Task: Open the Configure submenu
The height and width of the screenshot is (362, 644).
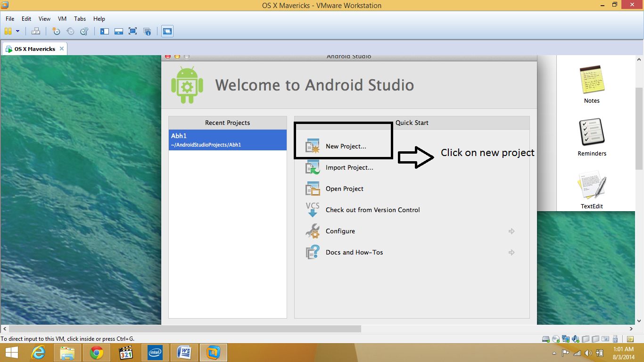Action: click(x=340, y=231)
